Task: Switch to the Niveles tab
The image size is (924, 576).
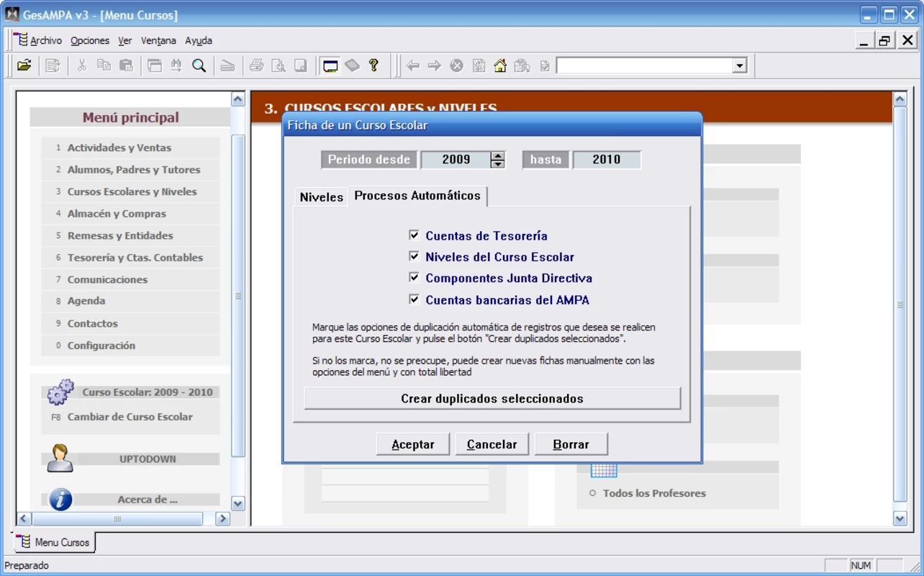Action: (x=321, y=197)
